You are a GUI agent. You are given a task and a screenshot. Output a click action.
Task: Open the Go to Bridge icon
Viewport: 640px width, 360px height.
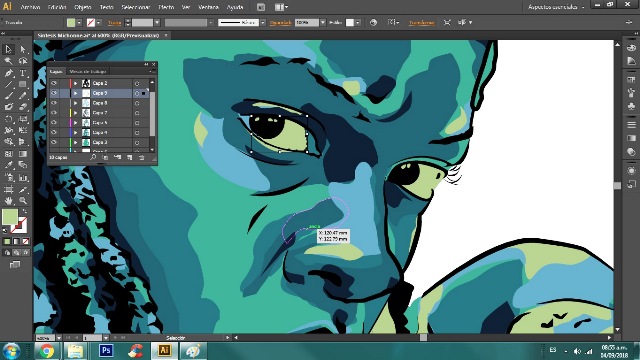[261, 7]
